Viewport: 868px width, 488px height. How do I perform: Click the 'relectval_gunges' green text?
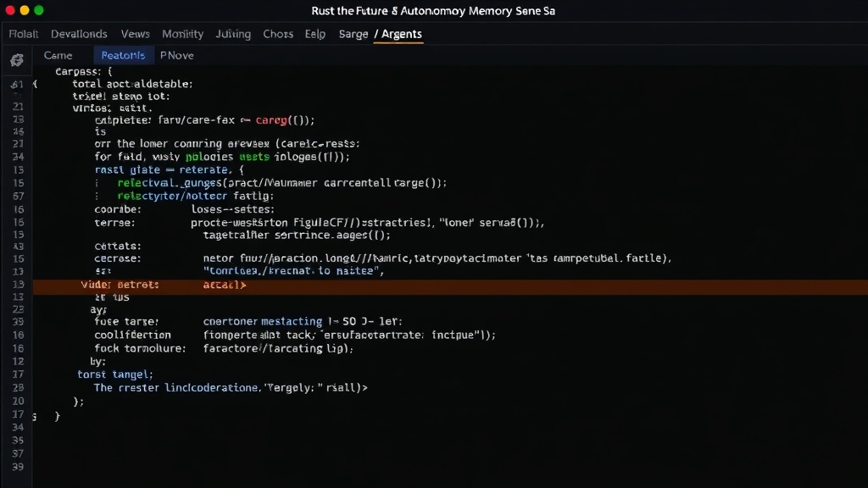point(170,183)
